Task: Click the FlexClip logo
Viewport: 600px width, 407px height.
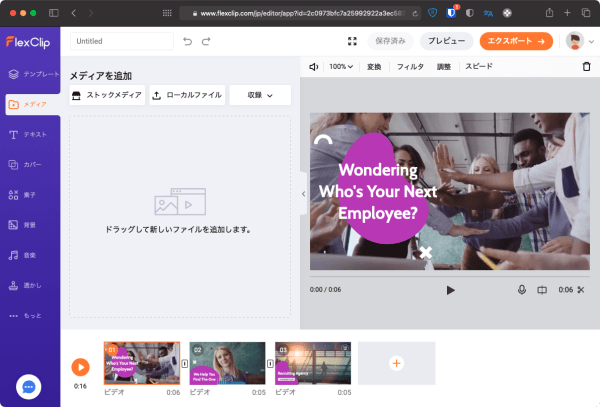Action: 28,42
